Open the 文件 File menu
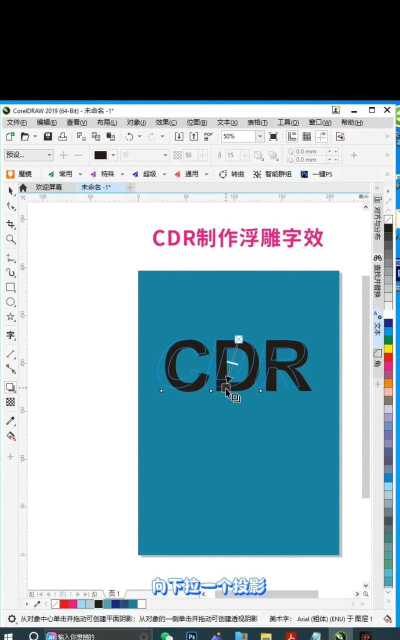This screenshot has width=400, height=640. (17, 122)
